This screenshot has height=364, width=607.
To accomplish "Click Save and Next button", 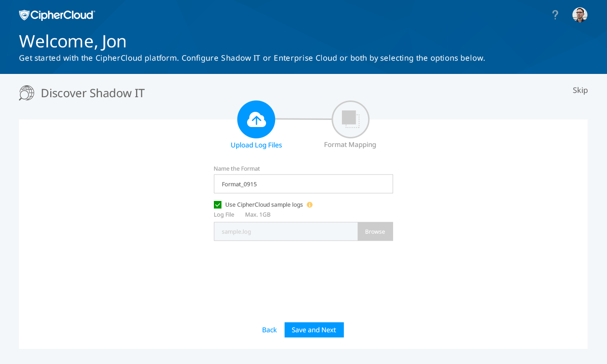I will pos(314,330).
